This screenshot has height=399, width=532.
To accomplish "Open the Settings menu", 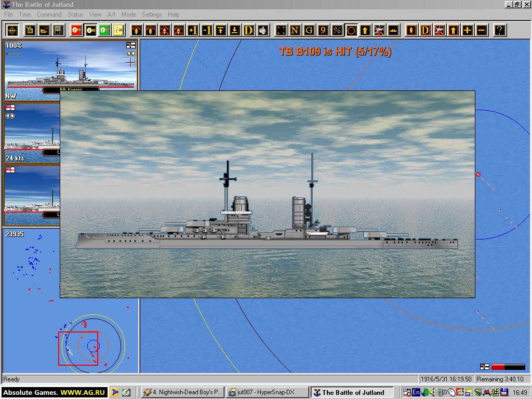I will coord(152,15).
